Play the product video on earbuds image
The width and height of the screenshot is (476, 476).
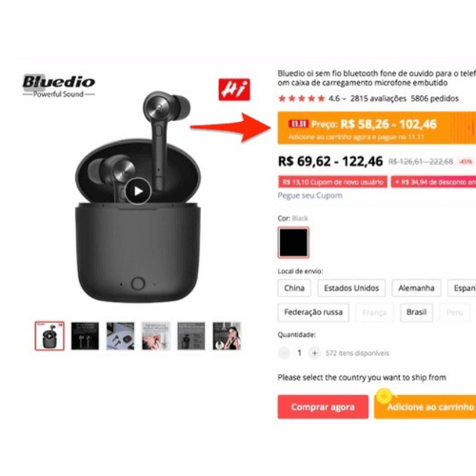(x=138, y=191)
